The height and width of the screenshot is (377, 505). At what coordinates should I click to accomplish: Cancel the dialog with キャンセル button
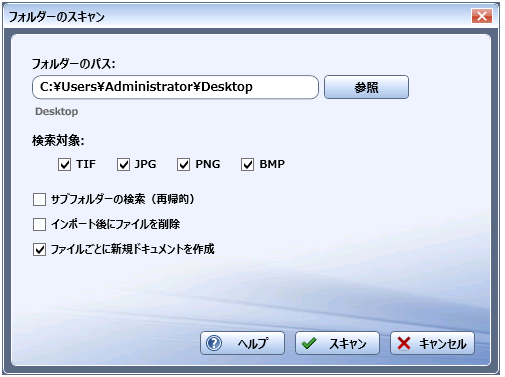(432, 343)
